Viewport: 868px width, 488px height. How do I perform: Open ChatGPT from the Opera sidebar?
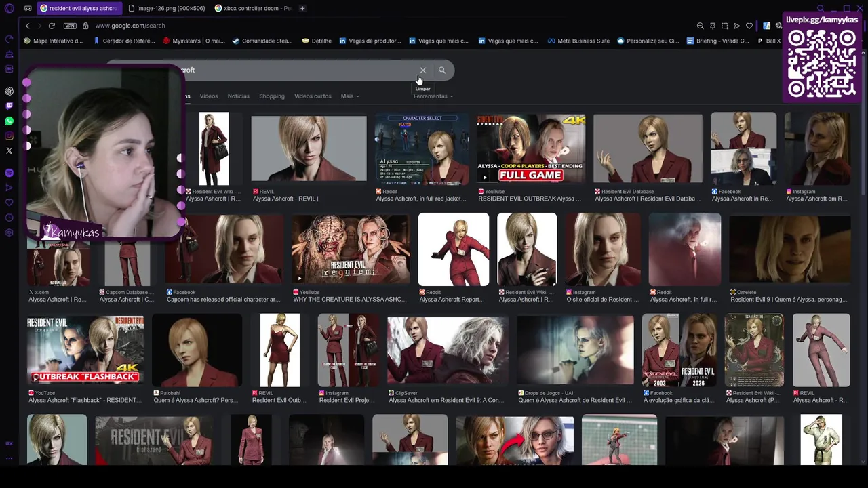pyautogui.click(x=9, y=91)
